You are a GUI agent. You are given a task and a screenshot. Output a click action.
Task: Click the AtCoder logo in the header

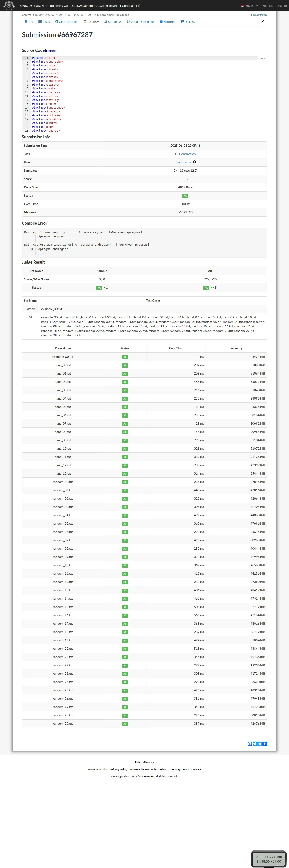[x=9, y=5]
